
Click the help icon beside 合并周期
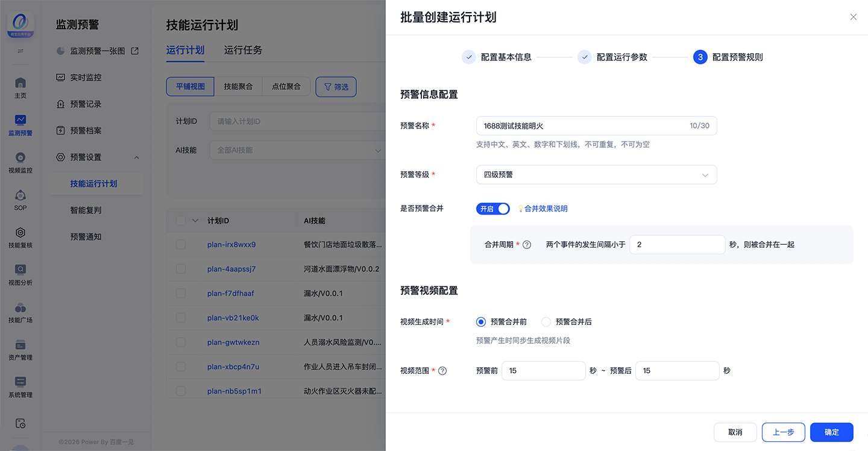click(x=527, y=245)
